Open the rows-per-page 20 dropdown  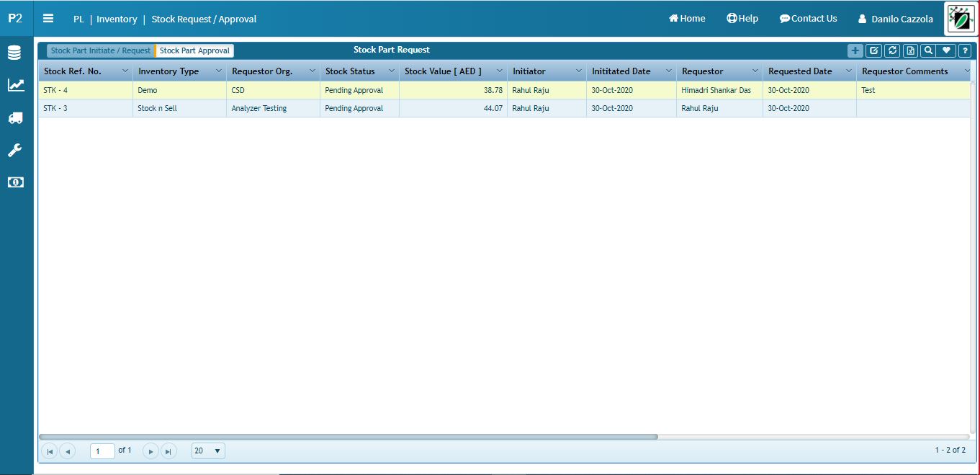pos(208,451)
